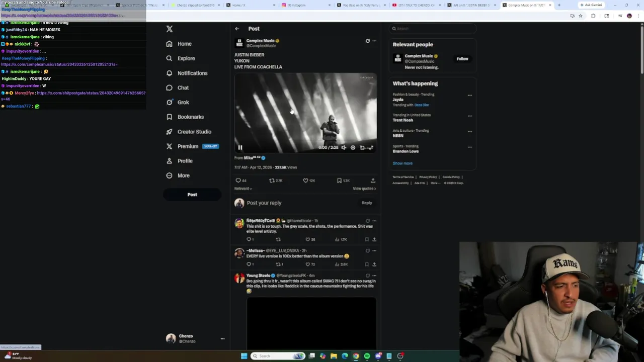Screen dimensions: 644x362
Task: Open Notifications in X sidebar
Action: click(187, 73)
